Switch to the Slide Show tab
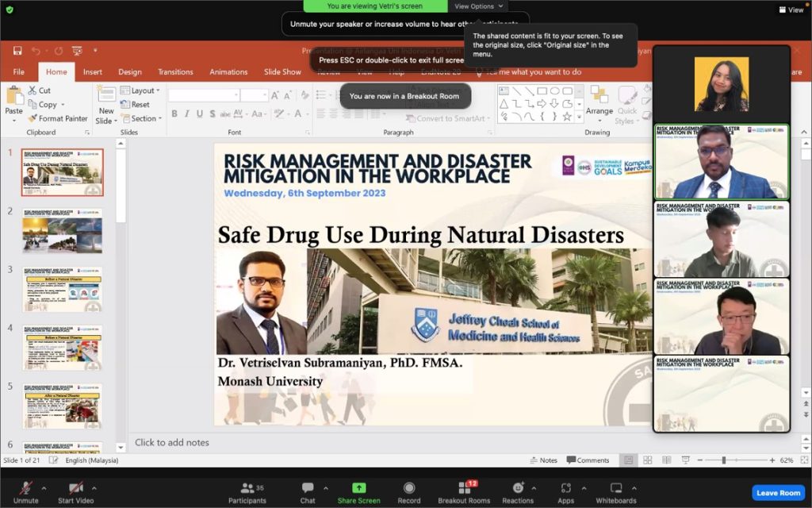This screenshot has width=812, height=508. [283, 71]
